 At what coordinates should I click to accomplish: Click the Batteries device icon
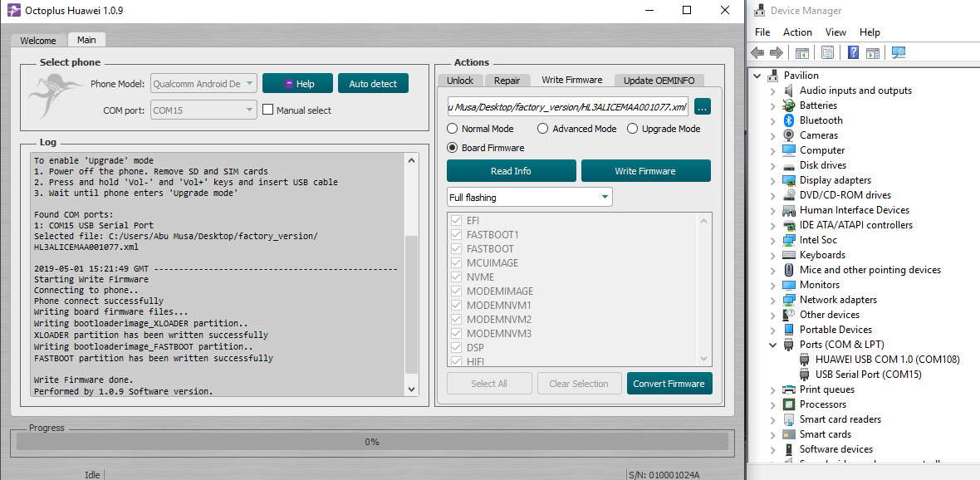point(789,105)
